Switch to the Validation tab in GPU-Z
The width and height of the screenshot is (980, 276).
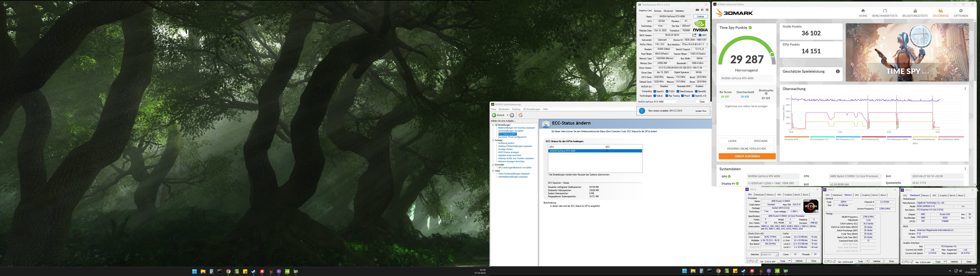click(679, 11)
